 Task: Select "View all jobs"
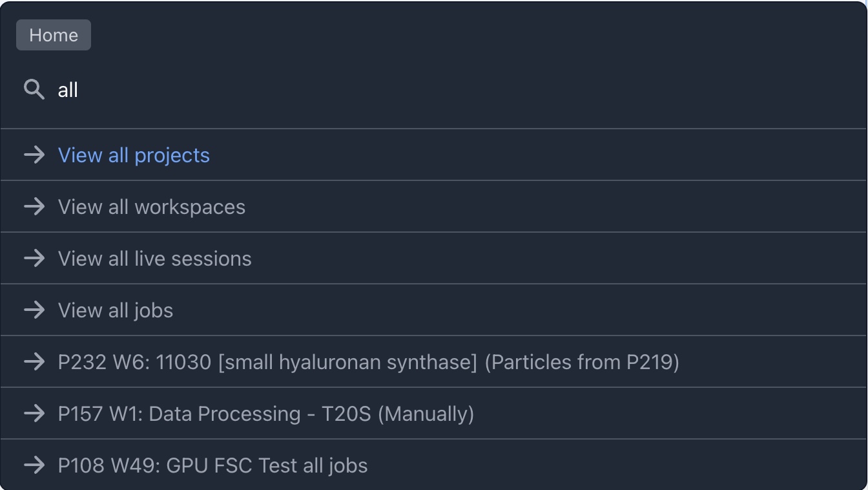116,310
